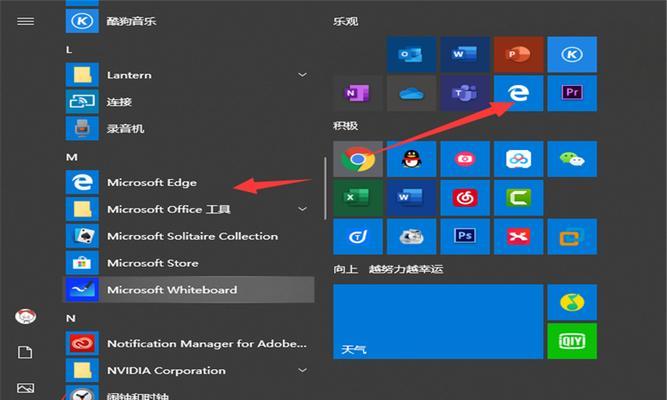The width and height of the screenshot is (667, 400).
Task: Click the letter N section header
Action: tap(71, 318)
